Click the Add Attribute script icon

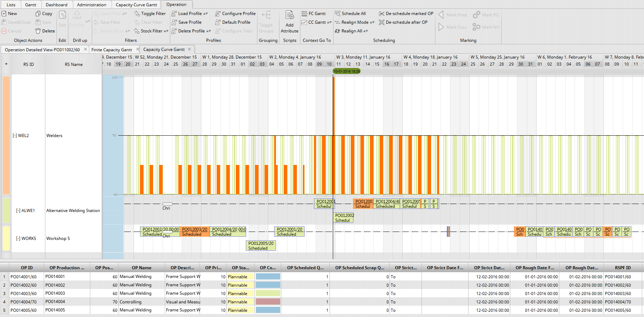point(290,15)
